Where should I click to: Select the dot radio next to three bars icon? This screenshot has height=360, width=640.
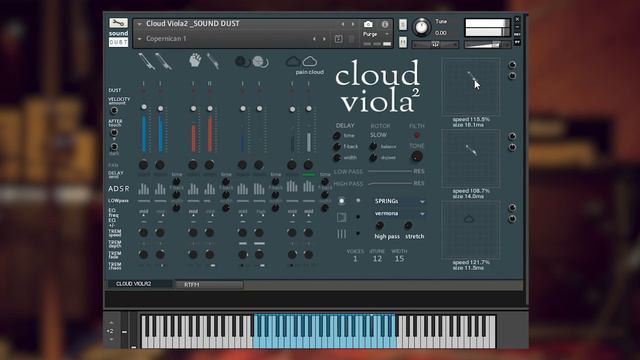click(x=358, y=233)
